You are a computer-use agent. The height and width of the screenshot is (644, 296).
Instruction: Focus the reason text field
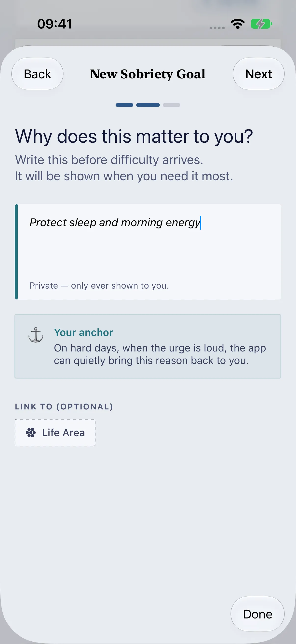coord(148,252)
